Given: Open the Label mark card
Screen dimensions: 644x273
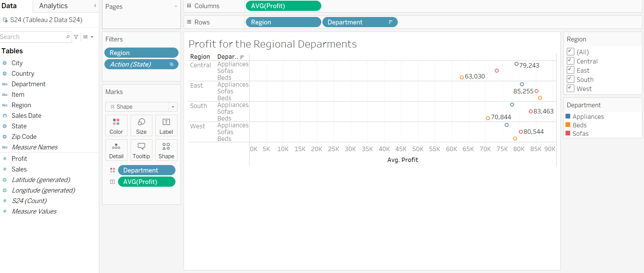Looking at the screenshot, I should click(x=166, y=125).
